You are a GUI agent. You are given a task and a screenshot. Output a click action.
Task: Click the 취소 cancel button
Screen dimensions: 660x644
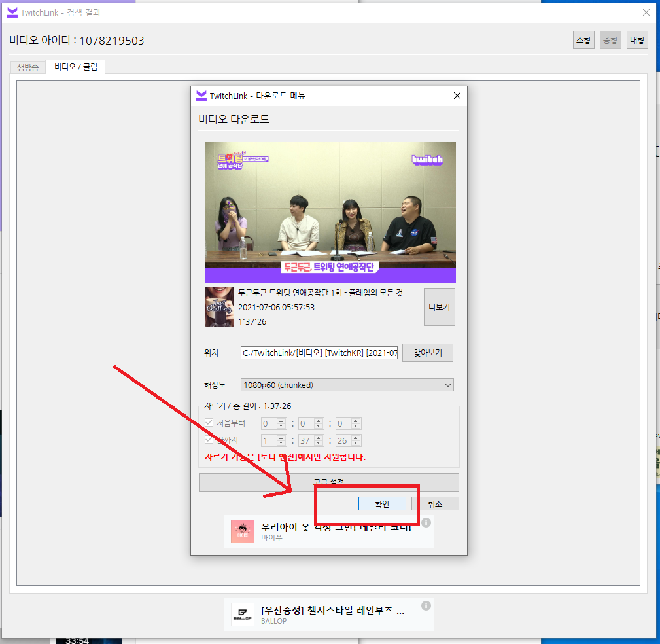(x=435, y=504)
